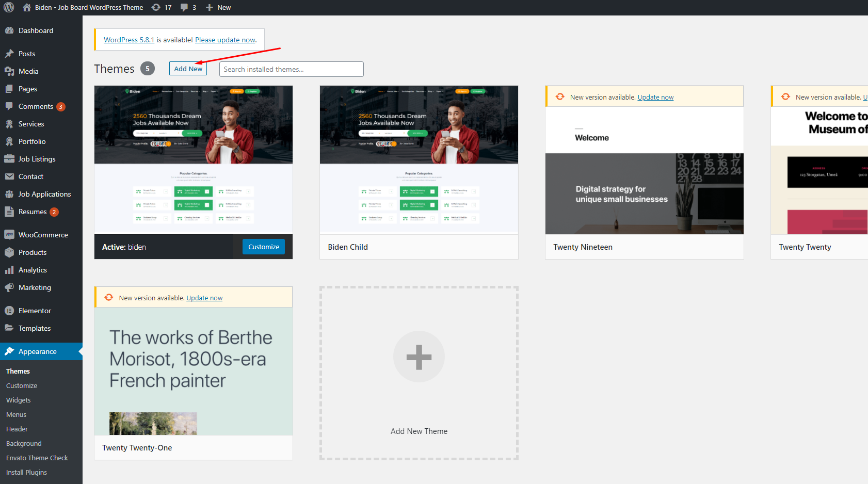
Task: Open the updates icon showing 17
Action: click(x=156, y=7)
